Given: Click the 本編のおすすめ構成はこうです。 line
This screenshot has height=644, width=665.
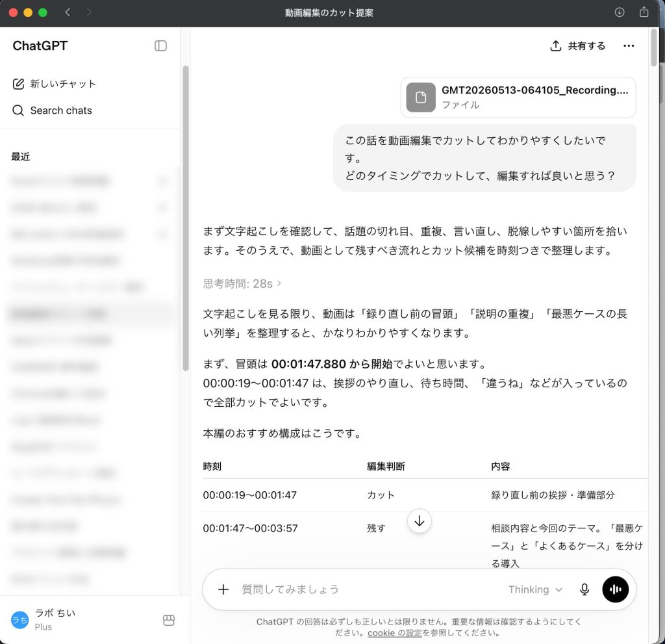Looking at the screenshot, I should coord(282,433).
